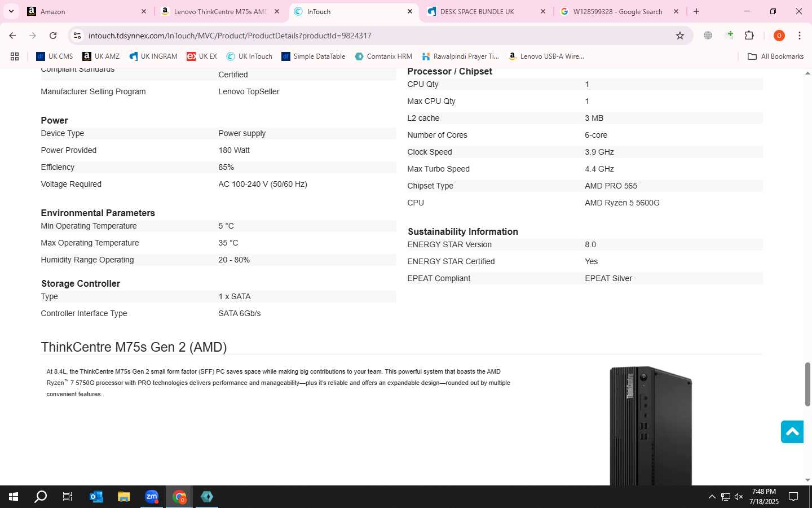Open UK EX bookmark
Image resolution: width=812 pixels, height=508 pixels.
tap(202, 56)
